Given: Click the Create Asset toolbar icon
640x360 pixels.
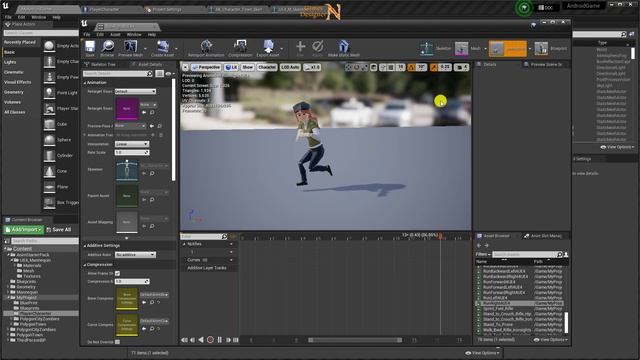Looking at the screenshot, I should coord(163,48).
